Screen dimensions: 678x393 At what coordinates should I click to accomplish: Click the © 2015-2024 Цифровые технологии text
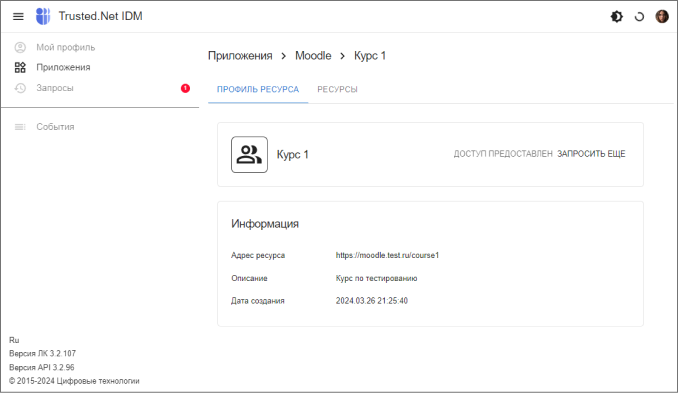(x=74, y=381)
